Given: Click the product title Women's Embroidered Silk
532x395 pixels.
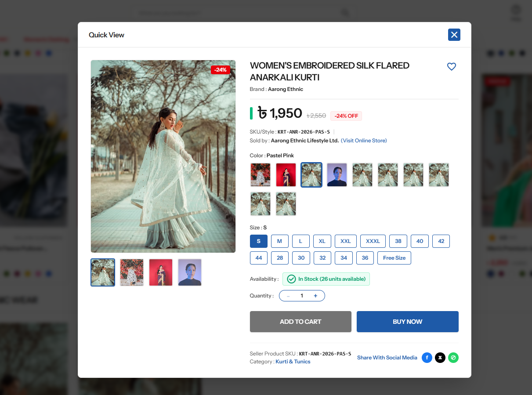Looking at the screenshot, I should [x=329, y=71].
